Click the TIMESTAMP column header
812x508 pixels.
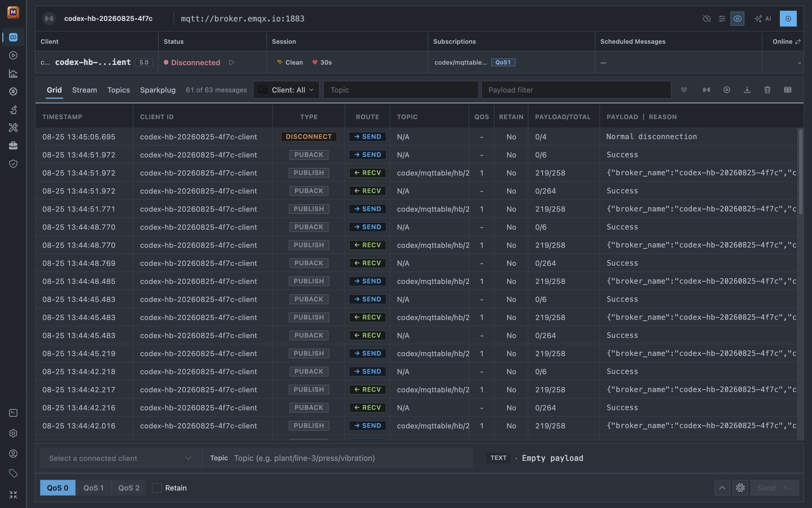pyautogui.click(x=62, y=117)
